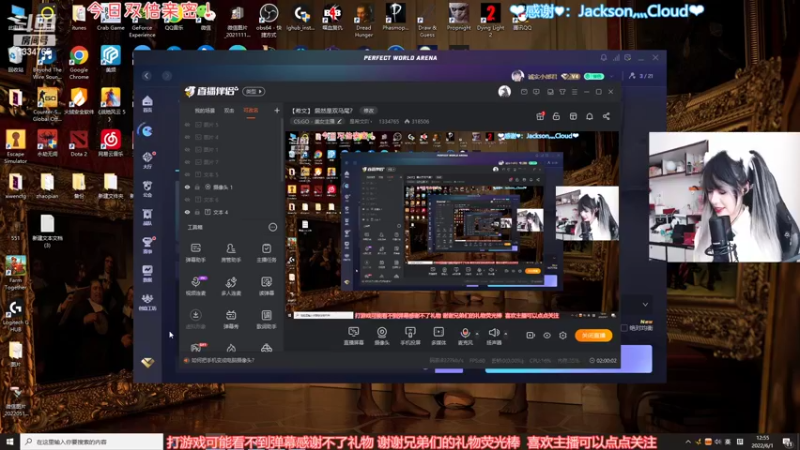Expand the 类型 pill next to the logo

coord(254,91)
